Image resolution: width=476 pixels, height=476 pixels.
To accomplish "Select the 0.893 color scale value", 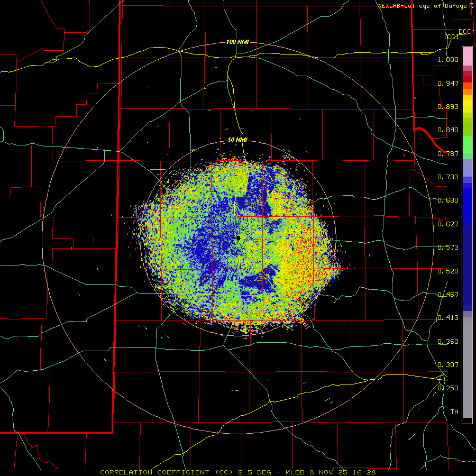I will [448, 106].
